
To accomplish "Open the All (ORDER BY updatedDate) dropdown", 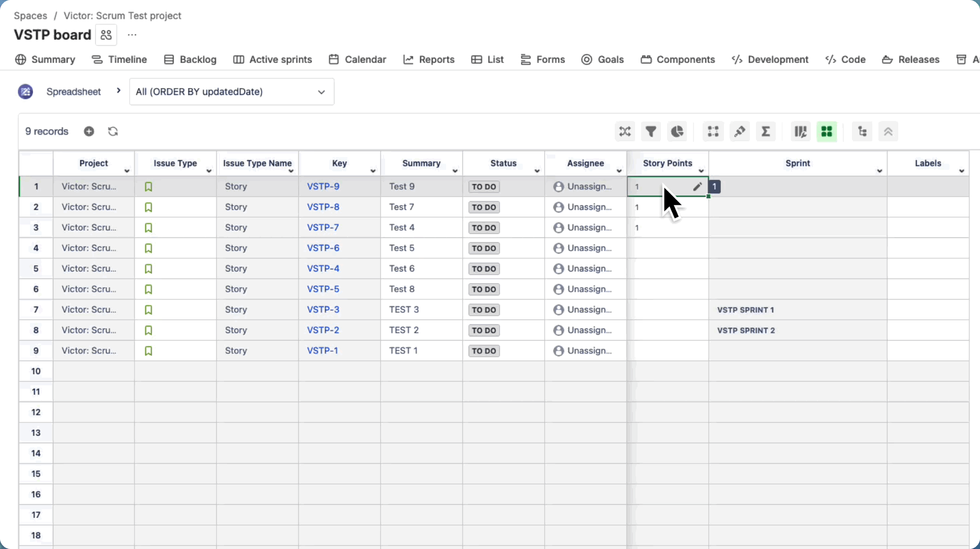I will [232, 91].
